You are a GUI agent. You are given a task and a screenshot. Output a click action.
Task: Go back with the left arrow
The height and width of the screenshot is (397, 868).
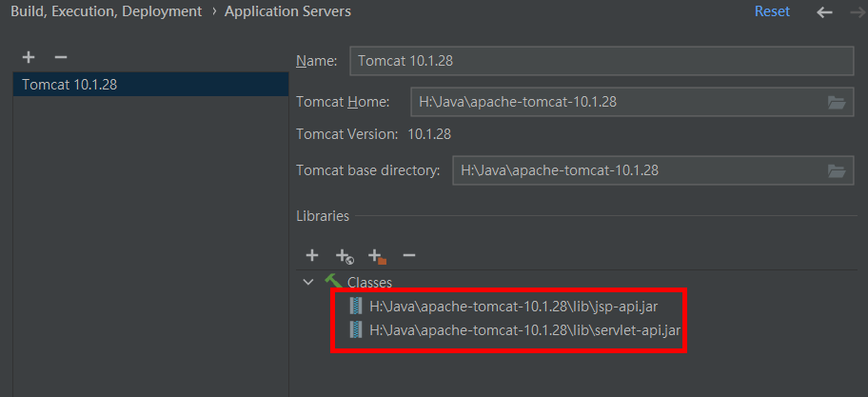click(x=824, y=12)
